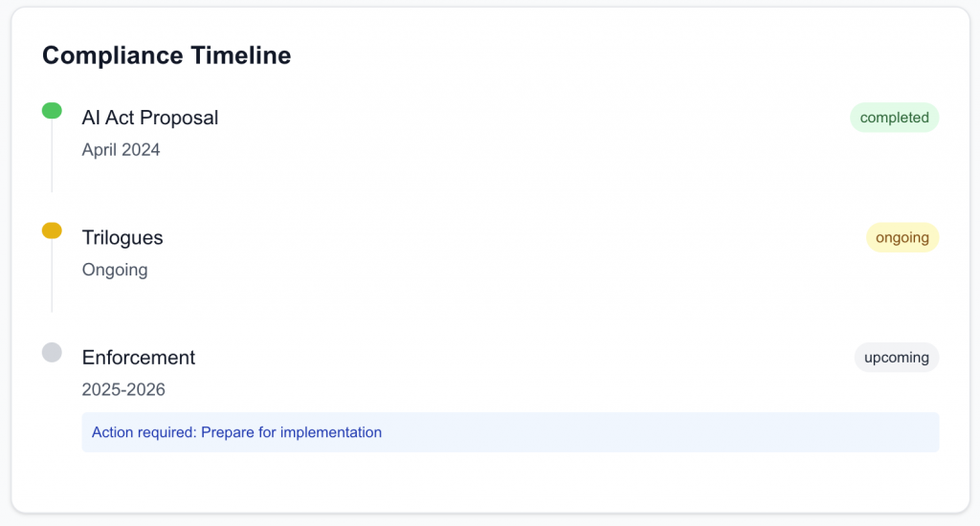Click the 2025-2026 date range

(x=123, y=389)
